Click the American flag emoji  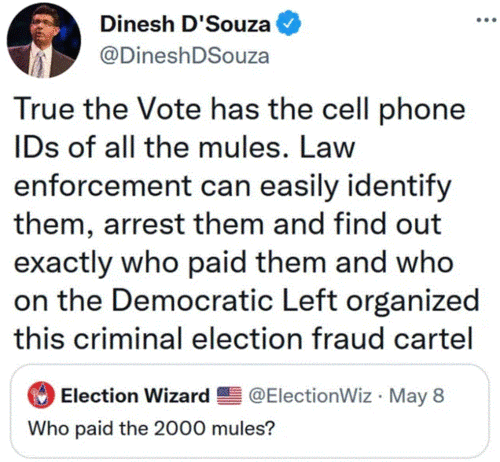[x=229, y=396]
